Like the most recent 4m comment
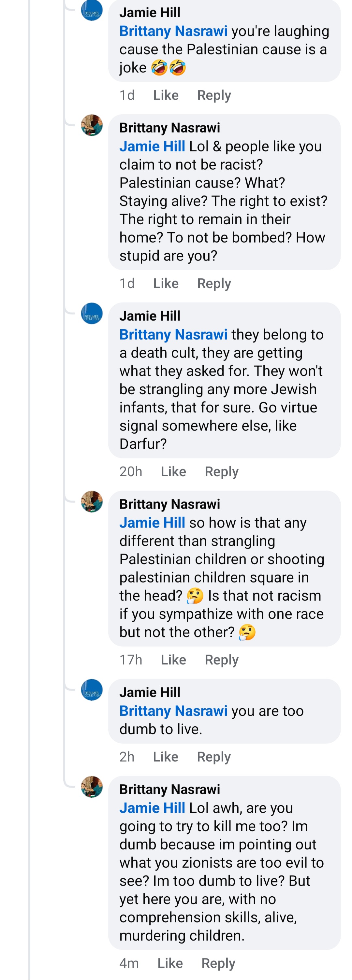This screenshot has height=980, width=352. pos(170,963)
